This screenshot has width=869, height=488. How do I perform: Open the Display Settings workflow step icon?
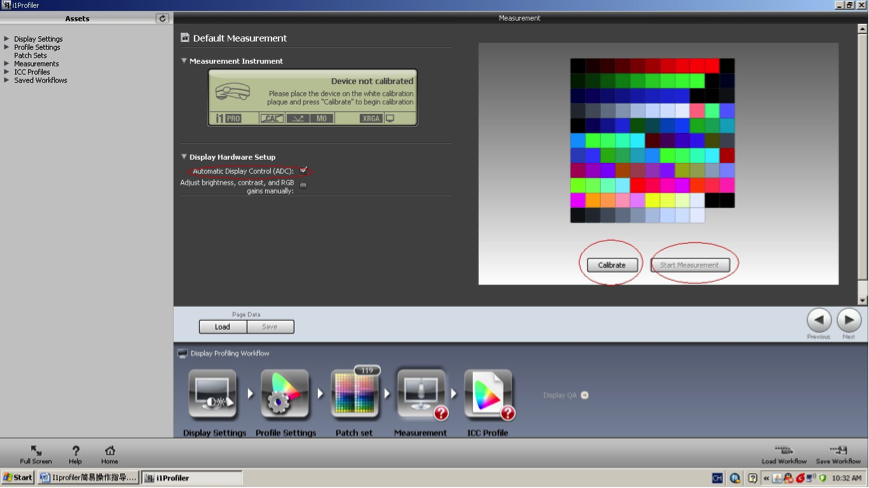point(213,394)
